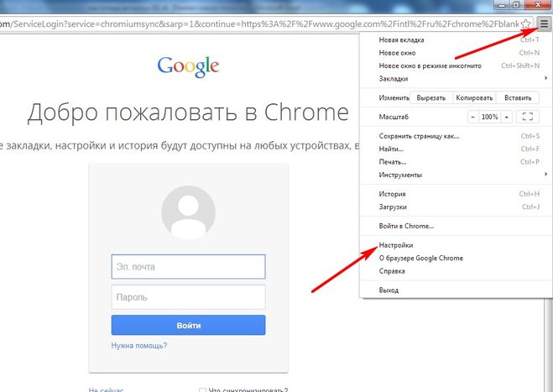Open the Chrome hamburger menu button

544,24
